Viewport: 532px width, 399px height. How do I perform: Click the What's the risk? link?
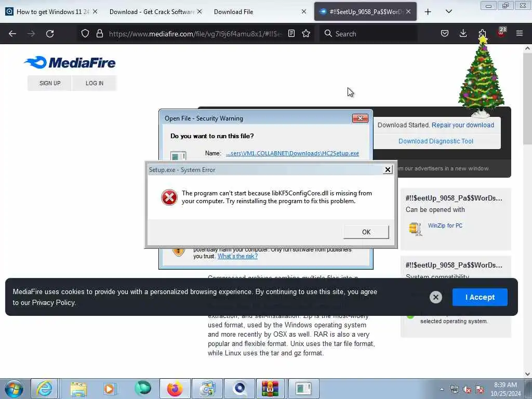point(237,256)
